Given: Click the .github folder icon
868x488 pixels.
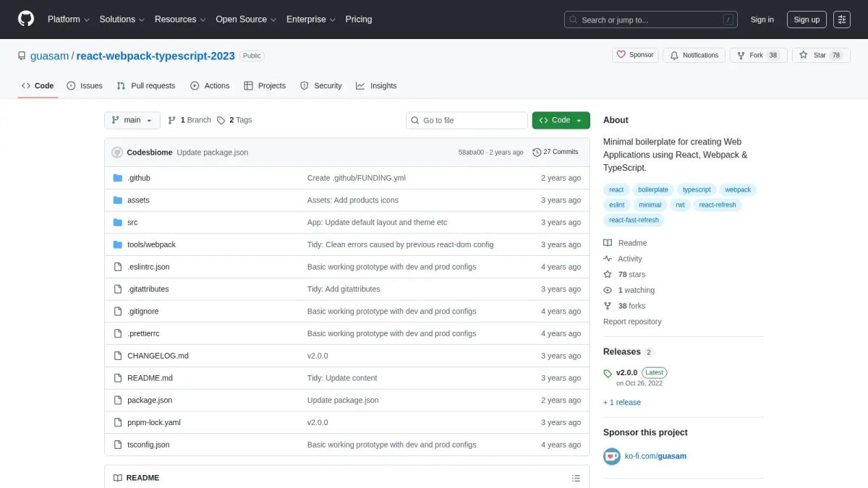Looking at the screenshot, I should [x=118, y=178].
